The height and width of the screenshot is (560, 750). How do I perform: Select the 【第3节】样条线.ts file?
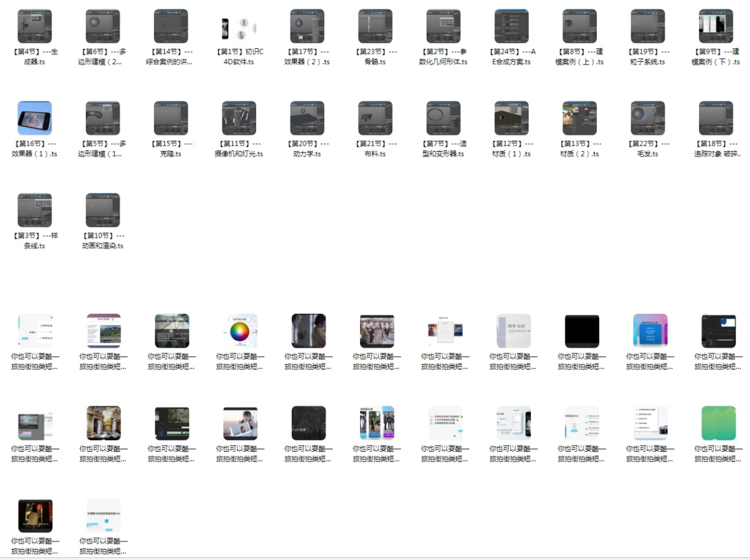[35, 210]
